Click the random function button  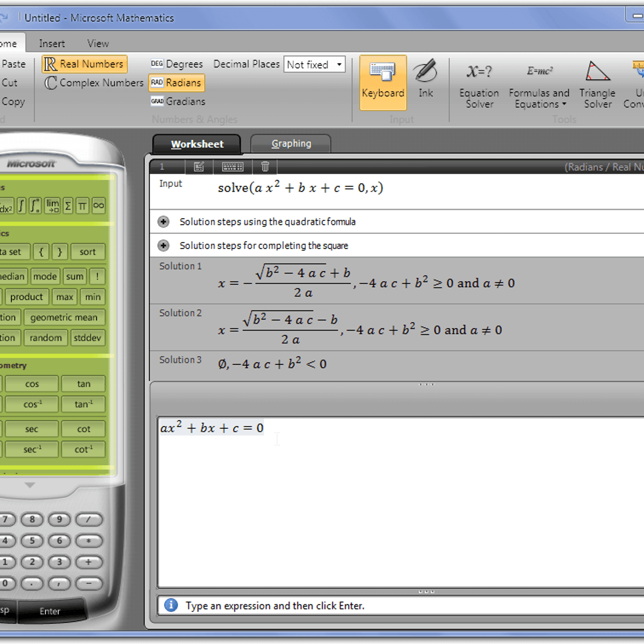(x=46, y=338)
